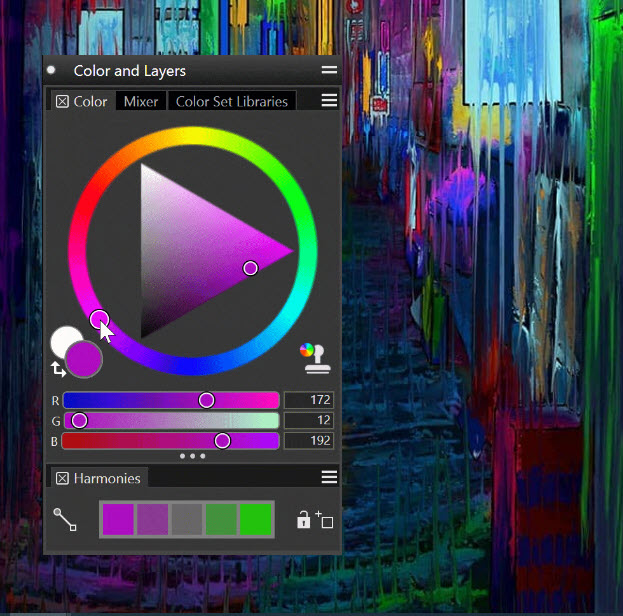This screenshot has width=623, height=616.
Task: Click the G value field showing 12
Action: [x=309, y=420]
